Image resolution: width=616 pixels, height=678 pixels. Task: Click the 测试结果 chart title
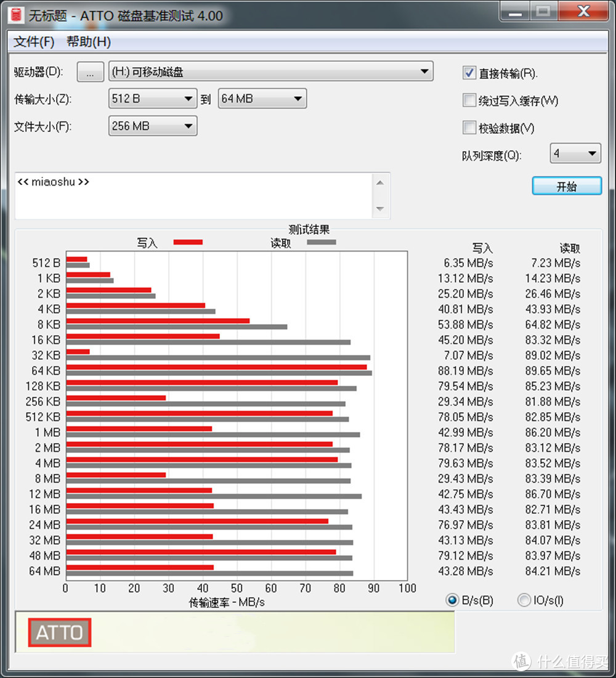tap(309, 230)
